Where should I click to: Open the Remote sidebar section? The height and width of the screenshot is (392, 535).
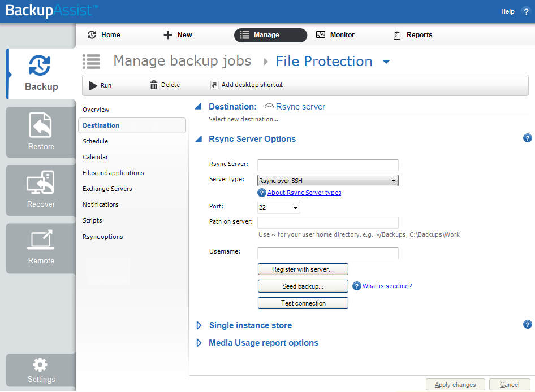click(41, 247)
